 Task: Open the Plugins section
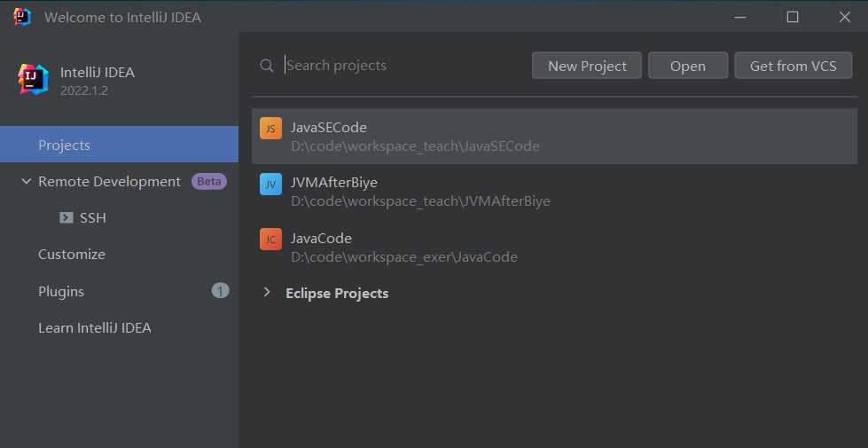[x=61, y=291]
